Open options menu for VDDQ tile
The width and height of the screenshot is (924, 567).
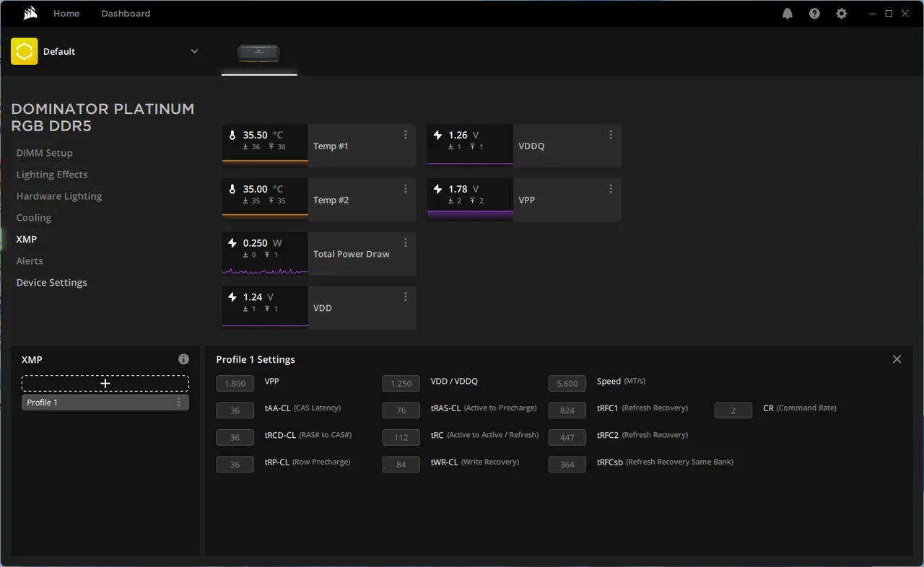pyautogui.click(x=611, y=135)
